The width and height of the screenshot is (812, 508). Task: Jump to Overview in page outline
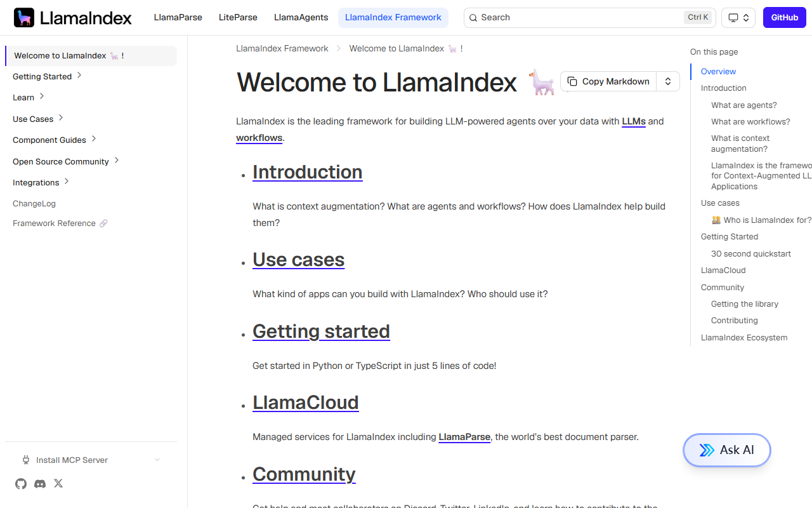point(719,72)
